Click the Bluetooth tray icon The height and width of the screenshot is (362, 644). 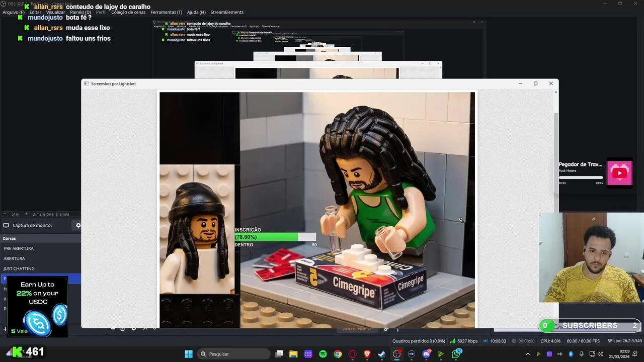[571, 354]
